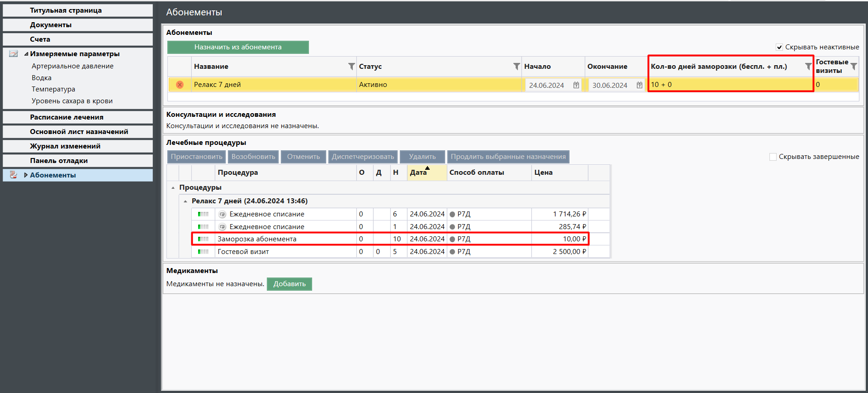Click the chart icon beside Измеряемые параметры
Screen dimensions: 868x393
14,54
